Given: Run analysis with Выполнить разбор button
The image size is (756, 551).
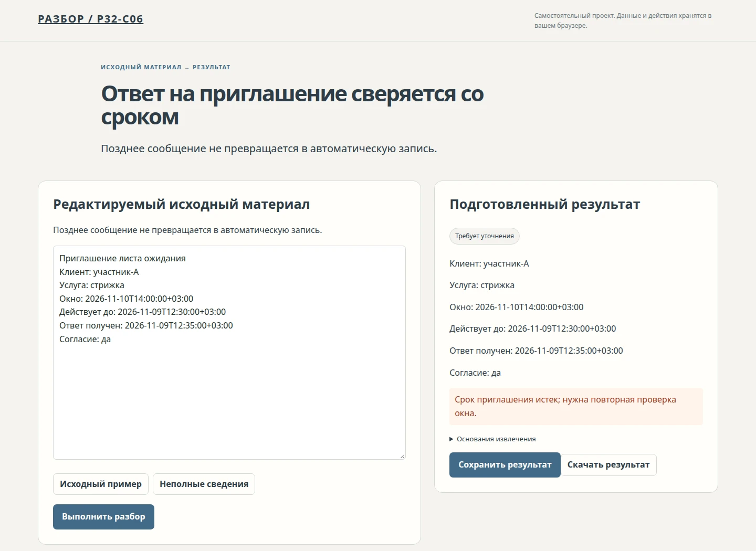Looking at the screenshot, I should coord(103,517).
